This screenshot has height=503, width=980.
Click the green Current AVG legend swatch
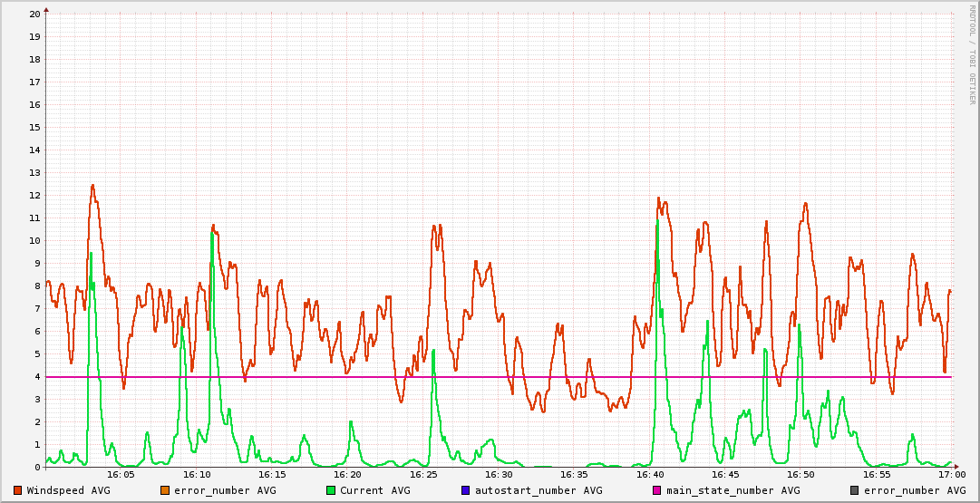(x=330, y=490)
